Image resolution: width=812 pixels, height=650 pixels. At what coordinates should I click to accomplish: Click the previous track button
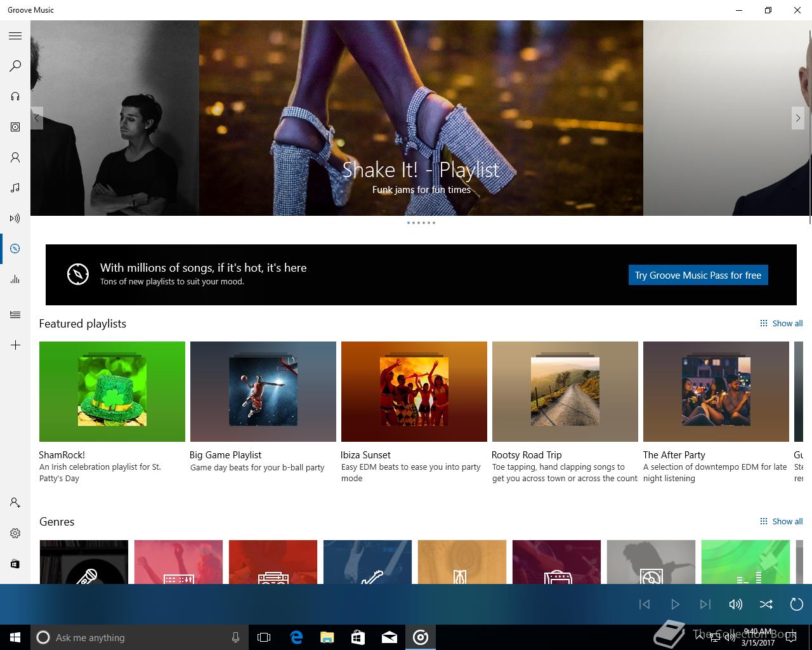[645, 604]
